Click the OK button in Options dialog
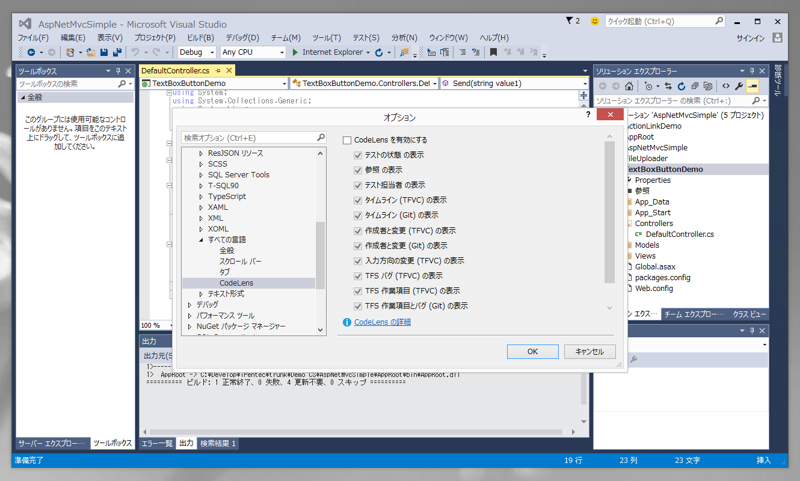This screenshot has height=481, width=800. 533,351
